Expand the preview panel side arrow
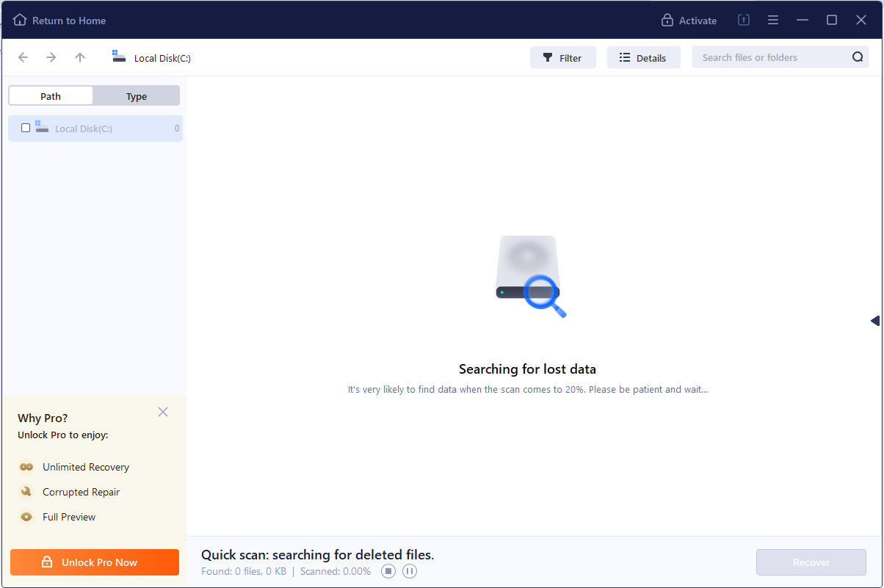Screen dimensions: 884x588 875,321
